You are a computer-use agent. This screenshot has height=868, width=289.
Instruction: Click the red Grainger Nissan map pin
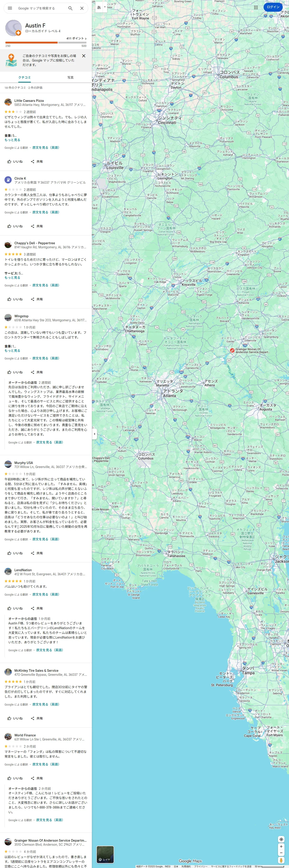[232, 350]
